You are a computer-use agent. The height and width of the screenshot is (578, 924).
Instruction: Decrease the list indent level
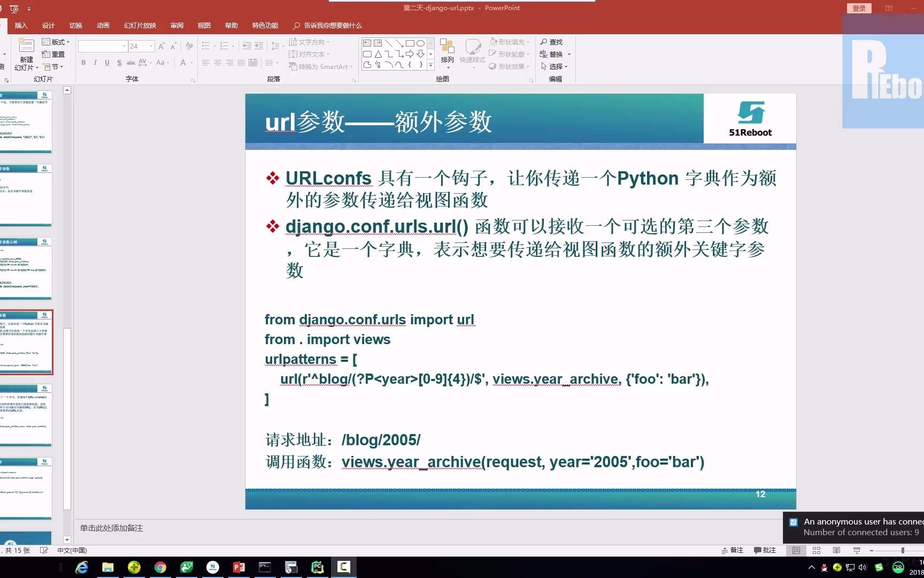(x=247, y=47)
